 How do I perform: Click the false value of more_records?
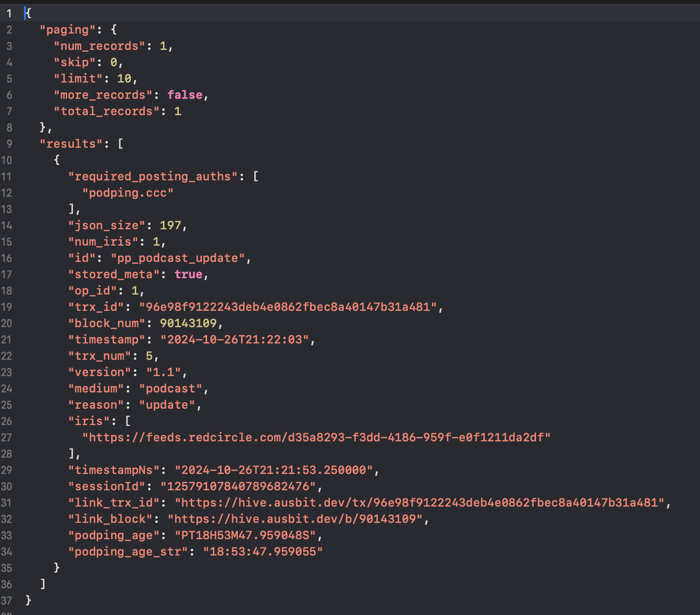(x=185, y=95)
